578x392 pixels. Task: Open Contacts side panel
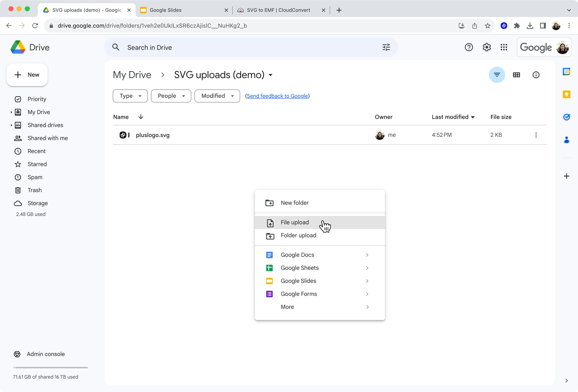(566, 140)
